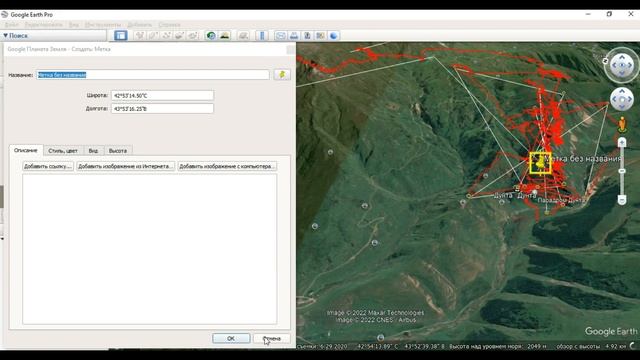640x360 pixels.
Task: Toggle the sidebar panel button in toolbar
Action: pos(120,36)
